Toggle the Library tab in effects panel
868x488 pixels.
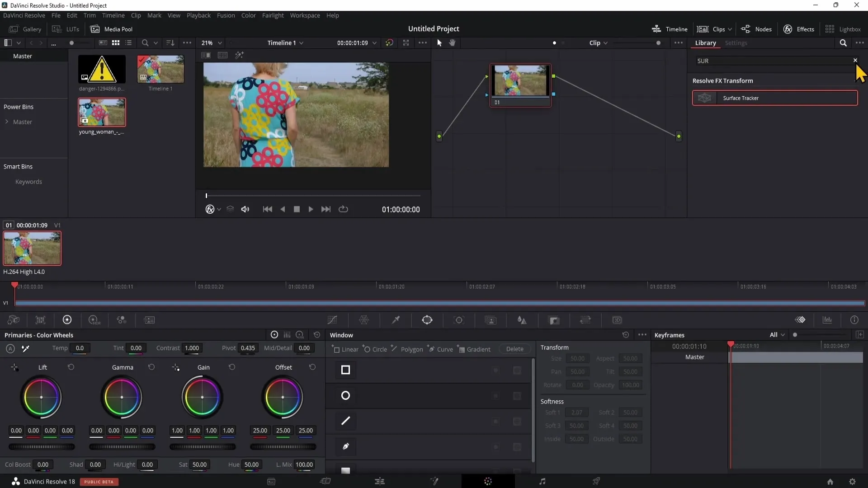coord(706,43)
